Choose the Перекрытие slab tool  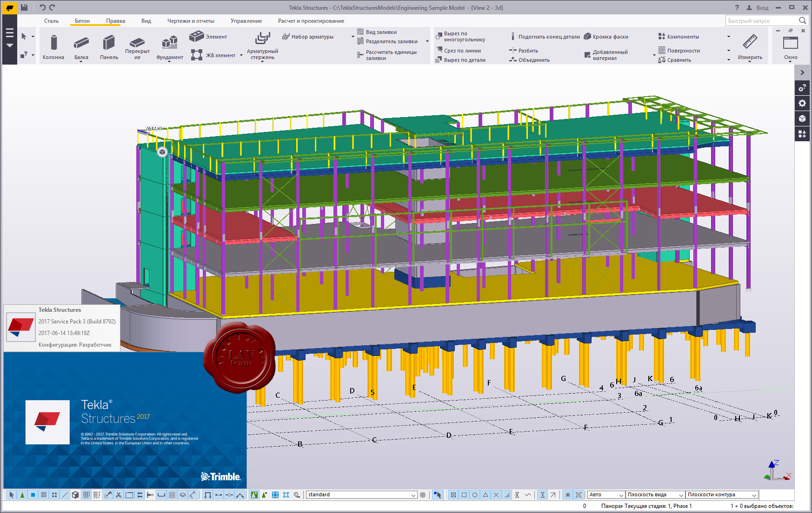click(137, 47)
